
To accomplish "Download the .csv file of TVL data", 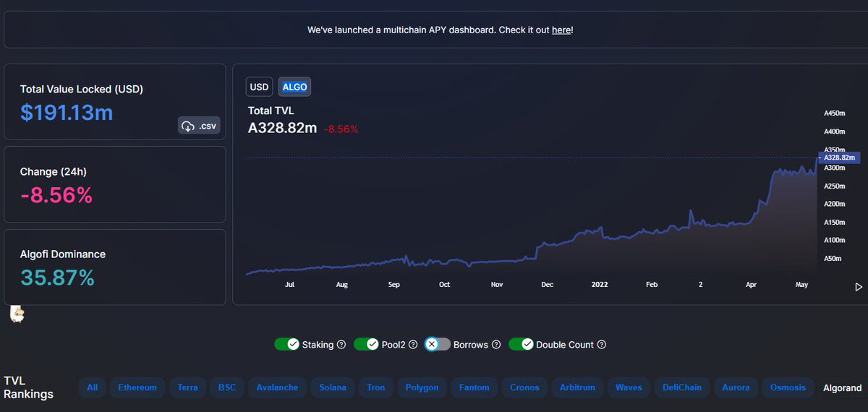I will [x=199, y=126].
